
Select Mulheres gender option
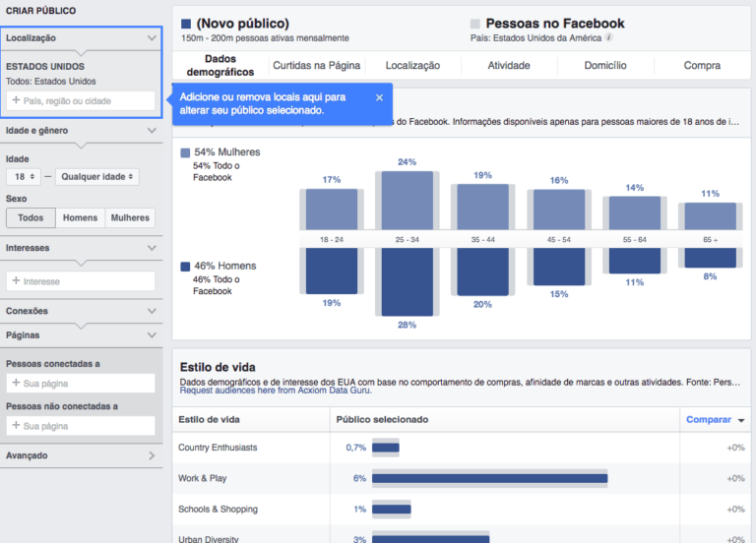click(x=130, y=217)
